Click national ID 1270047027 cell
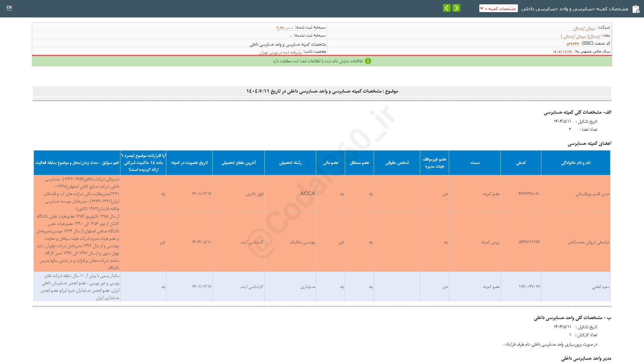 529,287
